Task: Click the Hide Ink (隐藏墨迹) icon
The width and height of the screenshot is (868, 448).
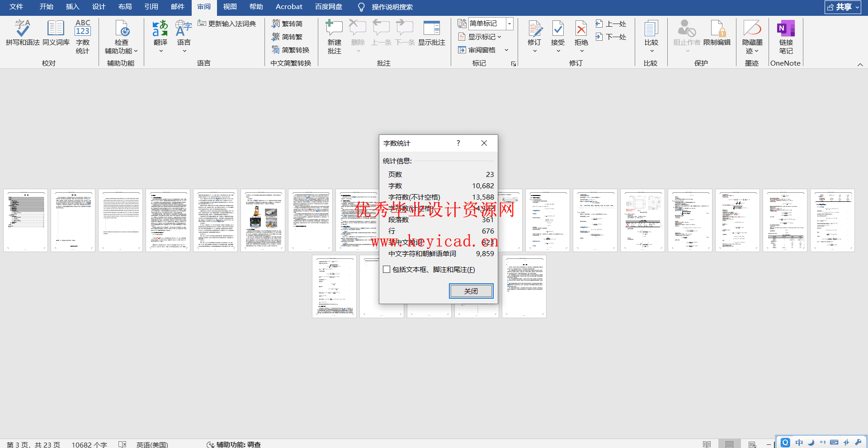Action: [752, 29]
